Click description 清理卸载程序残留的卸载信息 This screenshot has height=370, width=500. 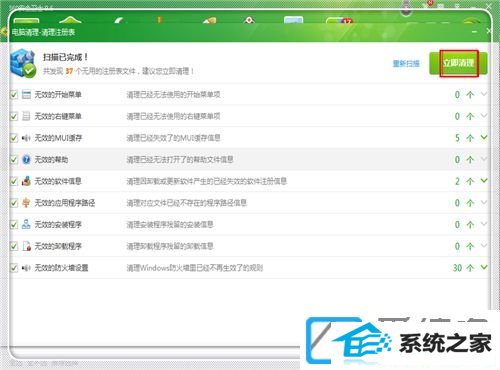click(170, 246)
